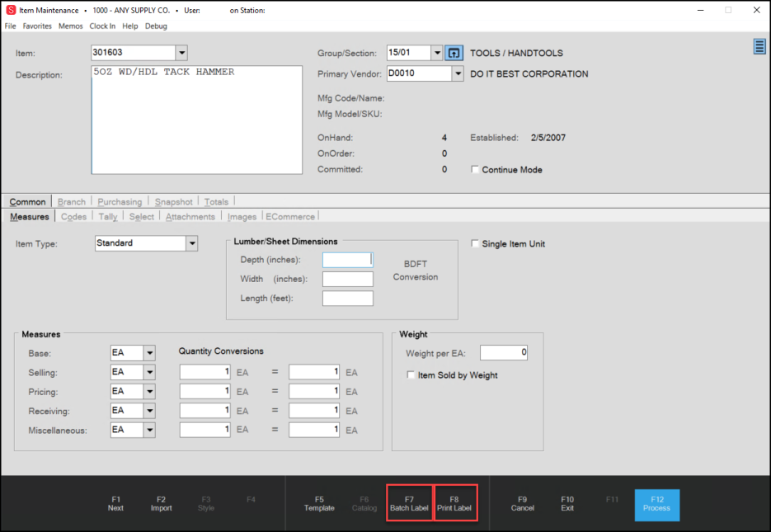The width and height of the screenshot is (771, 532).
Task: Open the hamburger menu icon at top right
Action: (759, 47)
